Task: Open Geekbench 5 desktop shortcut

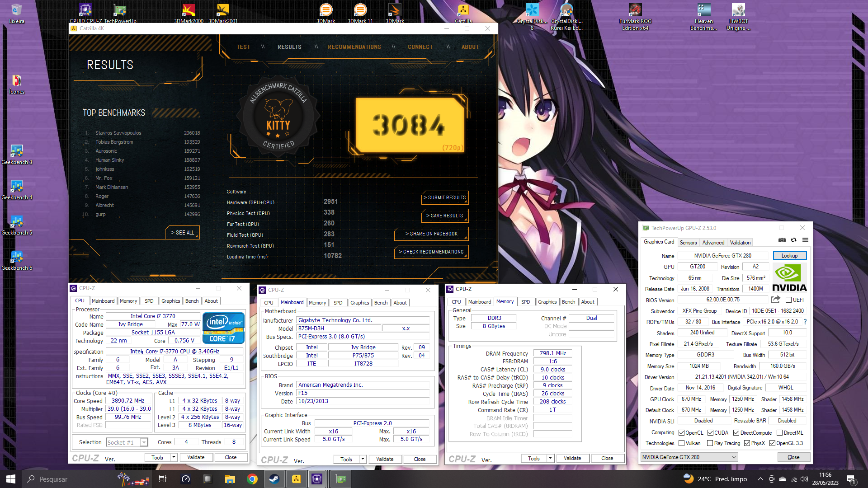Action: click(x=17, y=225)
